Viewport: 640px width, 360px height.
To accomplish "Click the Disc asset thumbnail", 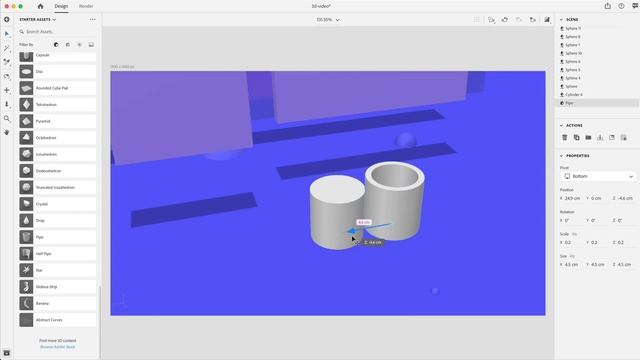I will pyautogui.click(x=26, y=71).
